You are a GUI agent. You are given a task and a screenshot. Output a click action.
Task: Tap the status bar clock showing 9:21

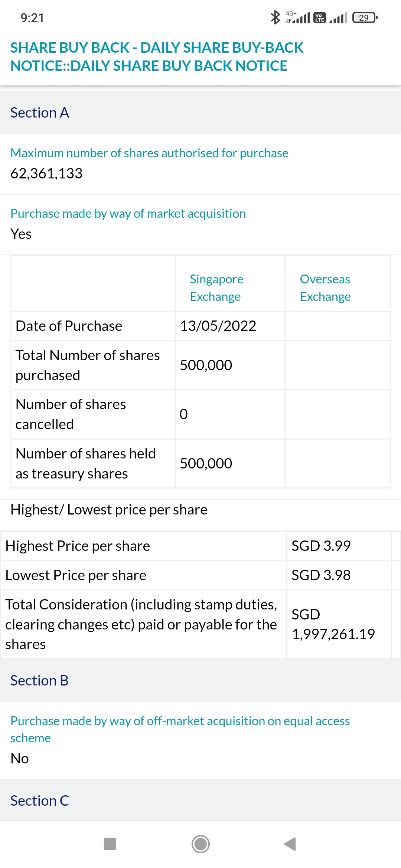[32, 18]
